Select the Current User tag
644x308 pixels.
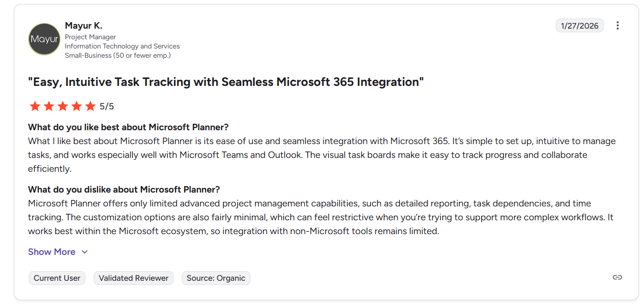pyautogui.click(x=57, y=278)
